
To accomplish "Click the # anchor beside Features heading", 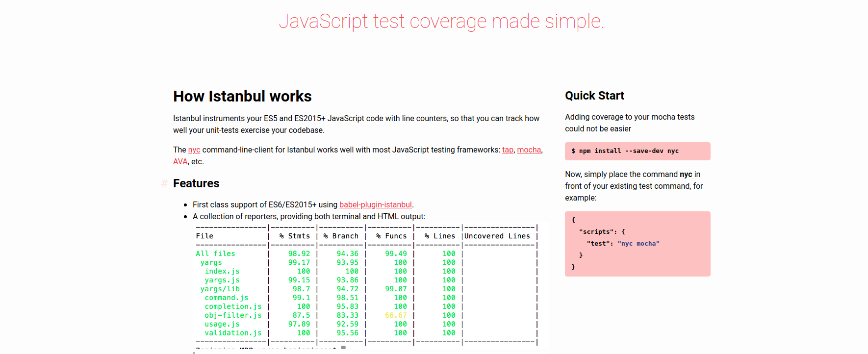I will click(x=165, y=183).
